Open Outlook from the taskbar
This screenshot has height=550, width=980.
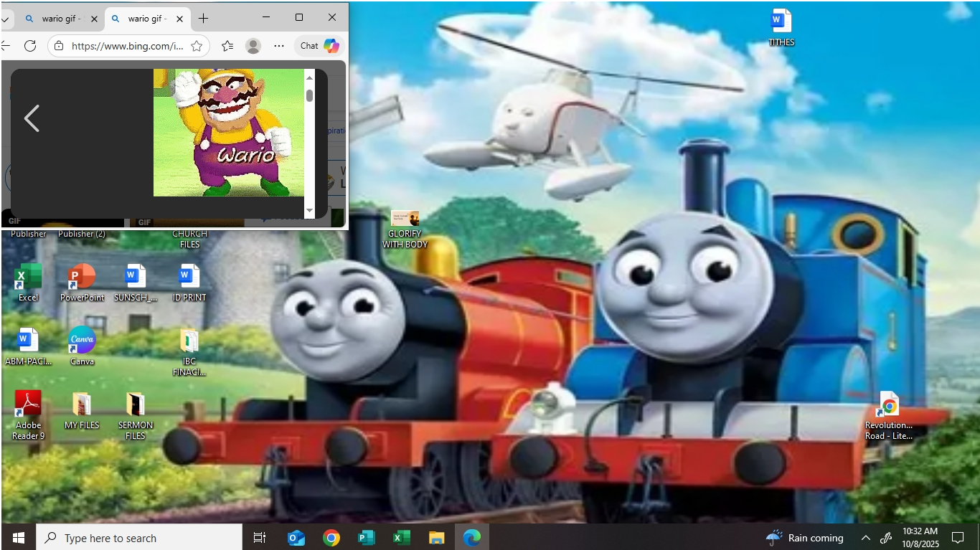tap(296, 538)
